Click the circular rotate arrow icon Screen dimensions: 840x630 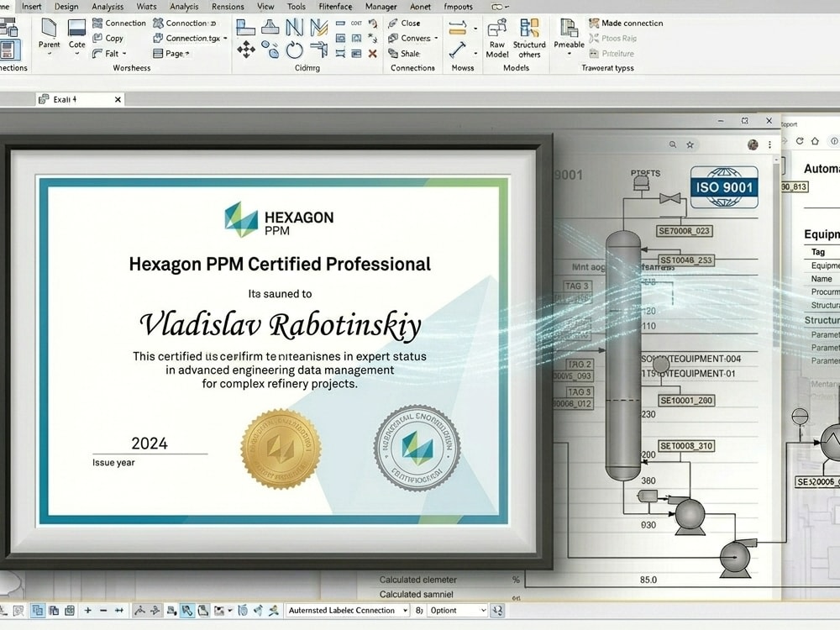click(x=294, y=50)
